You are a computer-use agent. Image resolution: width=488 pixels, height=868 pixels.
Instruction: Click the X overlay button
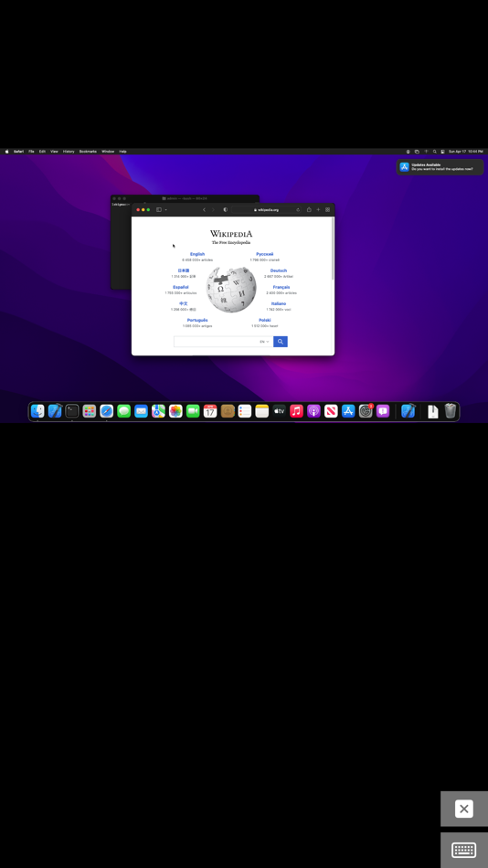point(464,809)
